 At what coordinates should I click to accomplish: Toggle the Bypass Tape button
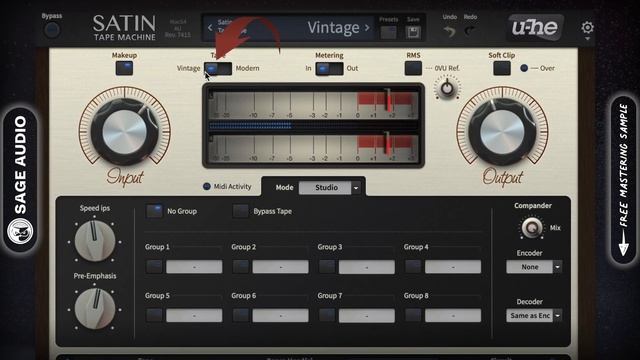coord(240,211)
